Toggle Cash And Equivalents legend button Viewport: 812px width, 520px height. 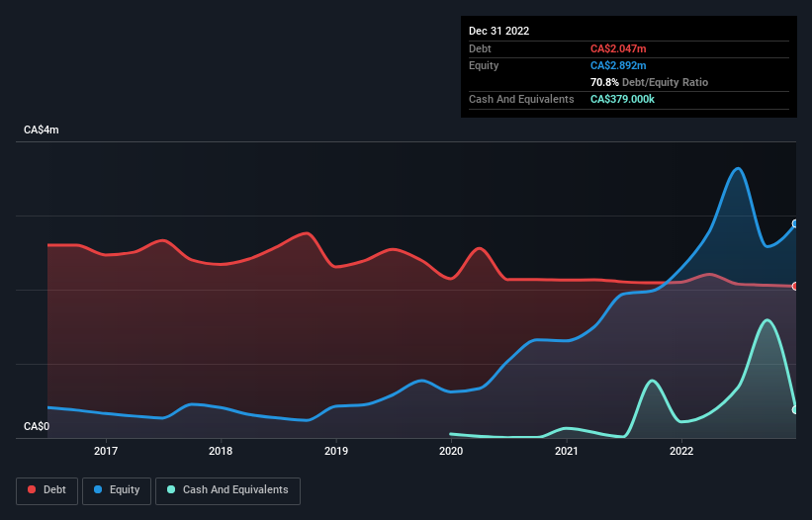pyautogui.click(x=227, y=490)
